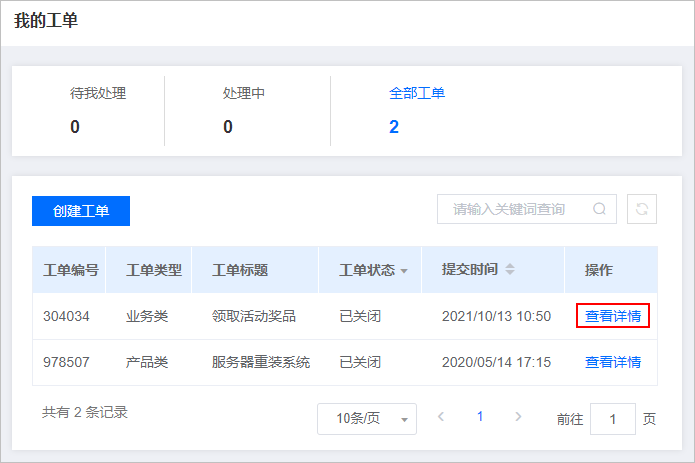The height and width of the screenshot is (463, 695).
Task: Click the refresh list icon button
Action: (642, 209)
